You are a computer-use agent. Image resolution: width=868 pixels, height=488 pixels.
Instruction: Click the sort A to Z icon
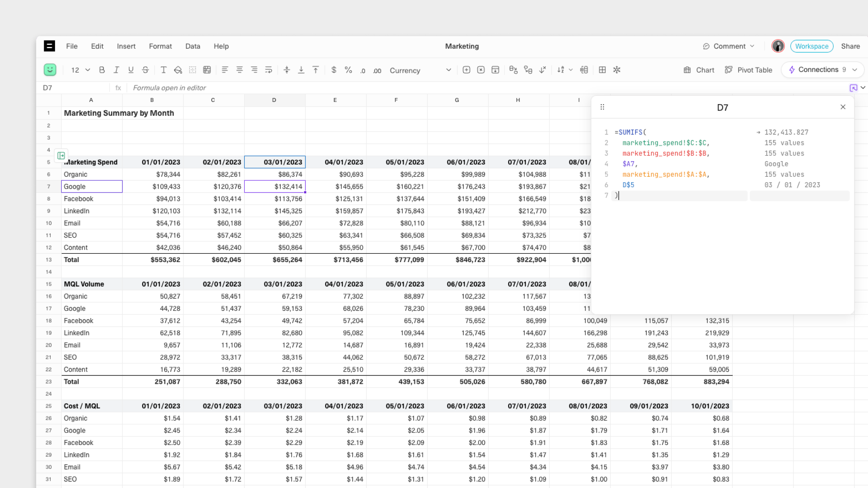click(561, 70)
